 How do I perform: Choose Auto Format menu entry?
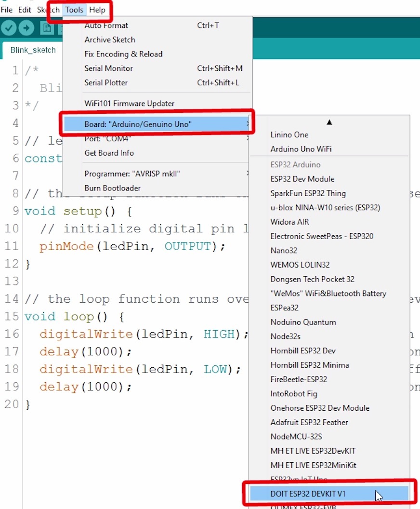(157, 26)
